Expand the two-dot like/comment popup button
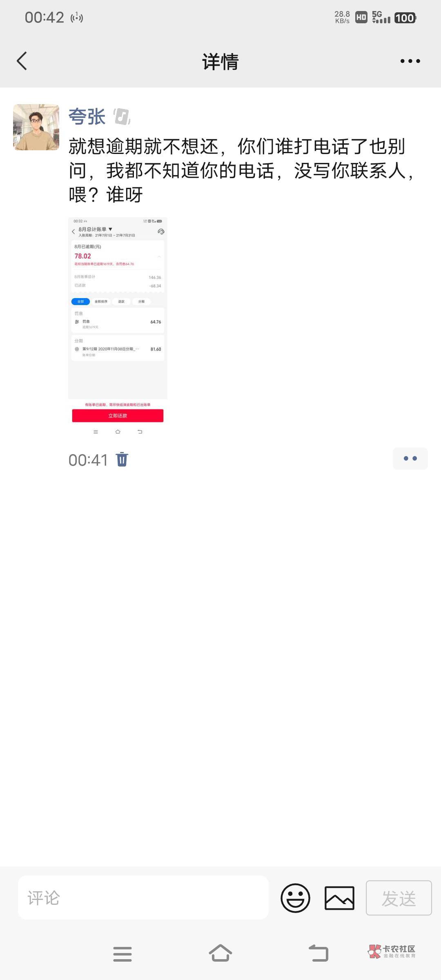The image size is (441, 980). [410, 459]
